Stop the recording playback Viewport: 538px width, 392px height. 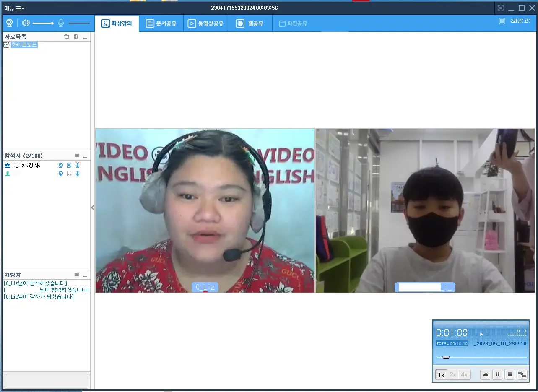tap(510, 374)
